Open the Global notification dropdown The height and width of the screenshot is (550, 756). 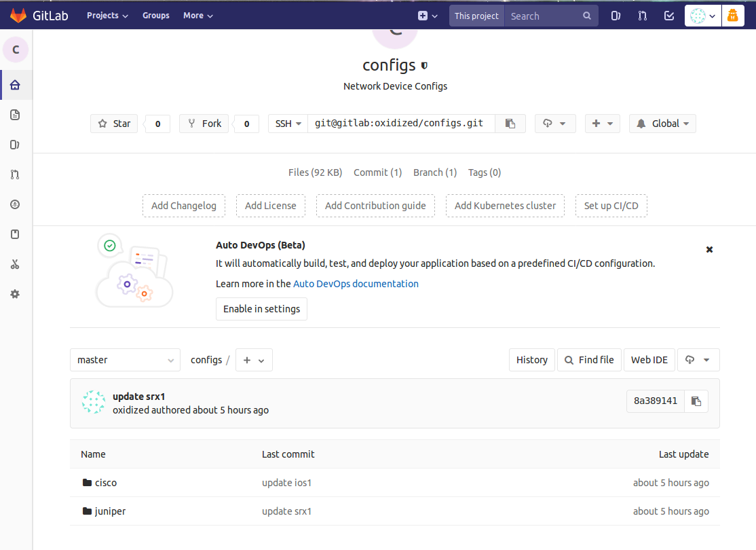point(662,124)
